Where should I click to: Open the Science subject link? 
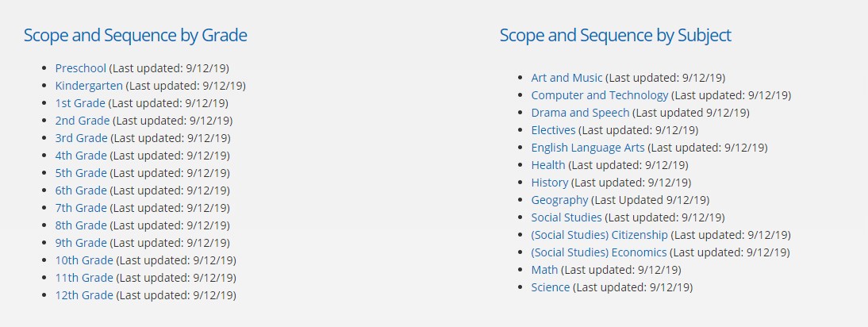point(551,287)
